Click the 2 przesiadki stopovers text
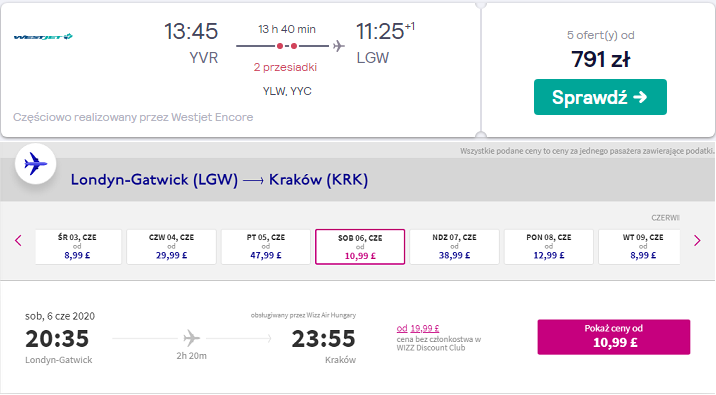The height and width of the screenshot is (395, 716). (x=285, y=67)
